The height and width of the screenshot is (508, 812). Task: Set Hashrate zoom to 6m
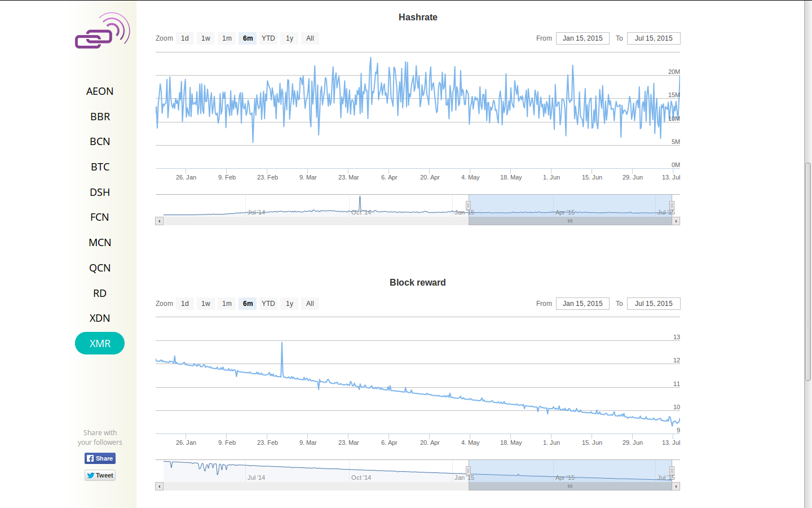click(248, 38)
